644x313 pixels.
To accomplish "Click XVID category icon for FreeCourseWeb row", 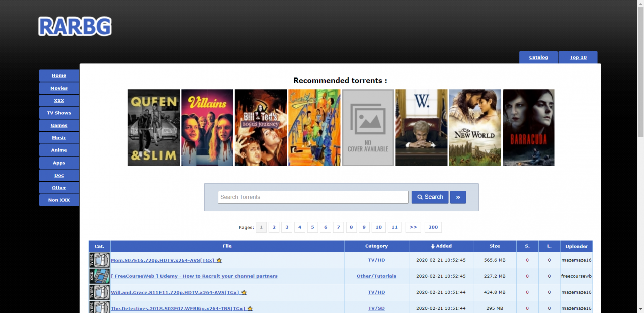I will pyautogui.click(x=99, y=276).
